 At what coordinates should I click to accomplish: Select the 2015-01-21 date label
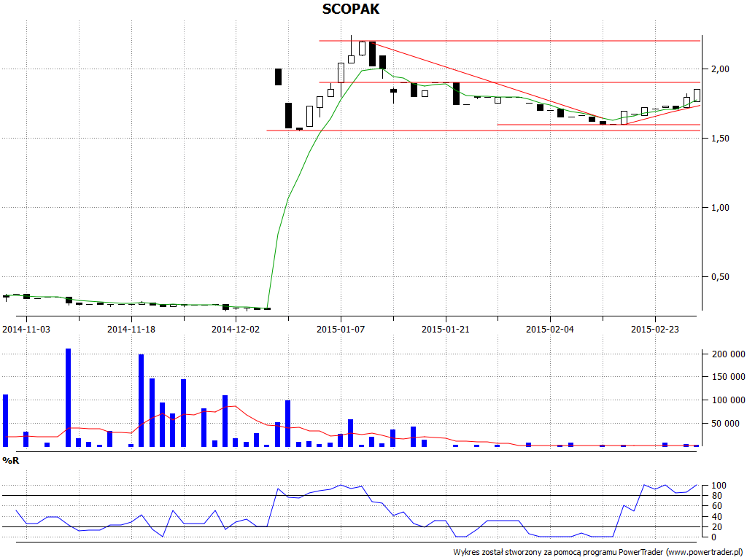446,329
